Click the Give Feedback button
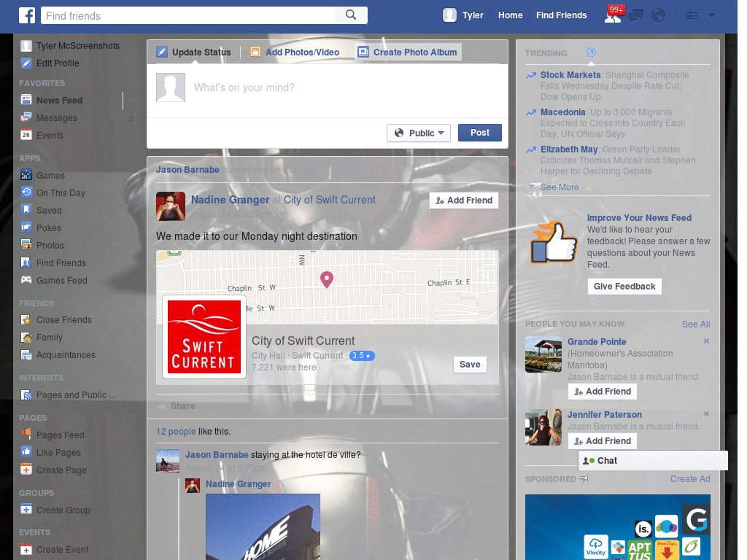This screenshot has width=747, height=560. (624, 286)
